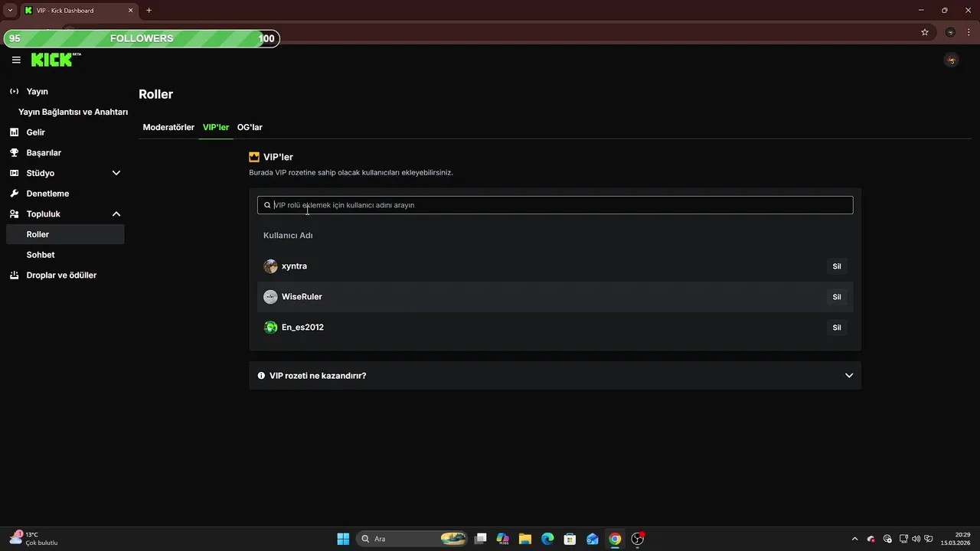Click the Denetleme wrench icon
This screenshot has height=551, width=980.
(14, 194)
